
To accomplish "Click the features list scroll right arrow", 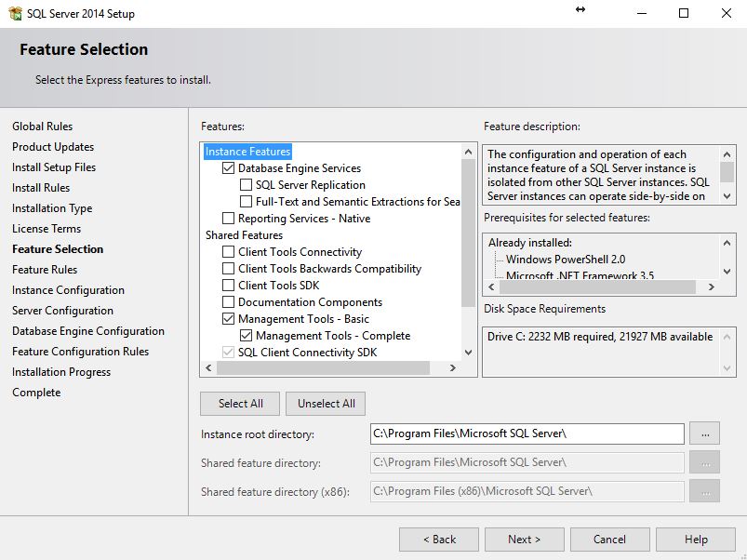I will (453, 367).
